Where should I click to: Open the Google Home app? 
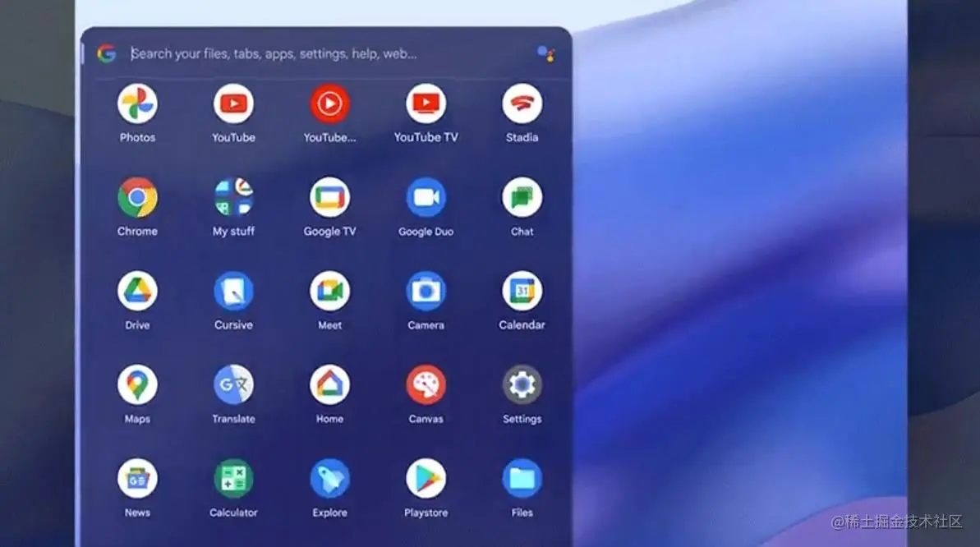click(x=329, y=385)
